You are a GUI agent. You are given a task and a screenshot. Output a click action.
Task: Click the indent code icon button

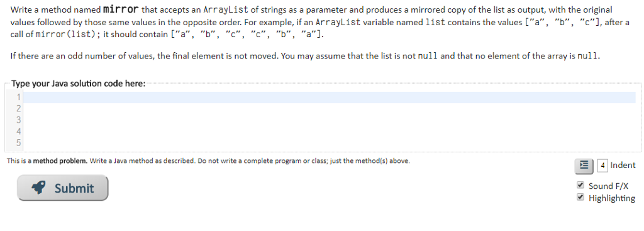point(584,166)
